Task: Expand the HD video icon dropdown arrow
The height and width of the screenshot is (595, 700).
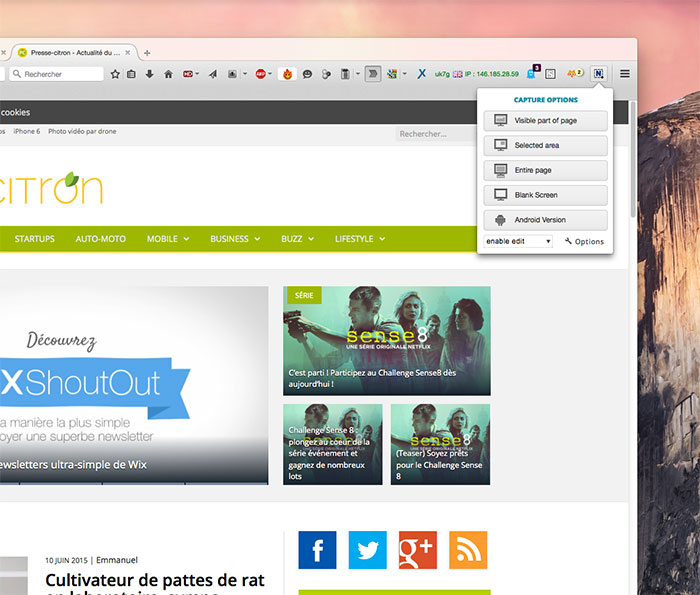Action: click(197, 74)
